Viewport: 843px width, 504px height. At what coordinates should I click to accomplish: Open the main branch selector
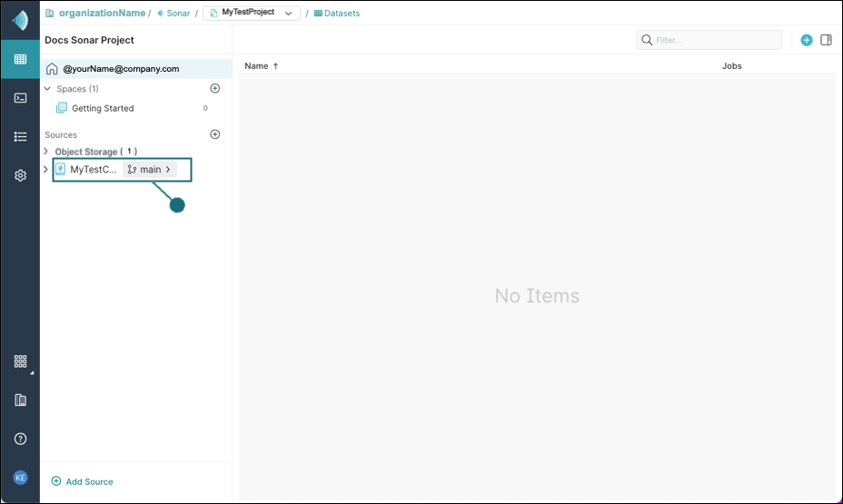click(x=150, y=170)
